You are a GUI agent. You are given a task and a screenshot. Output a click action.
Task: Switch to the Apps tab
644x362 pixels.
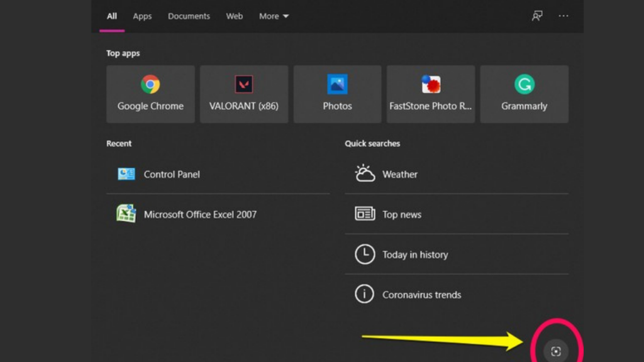pos(142,16)
